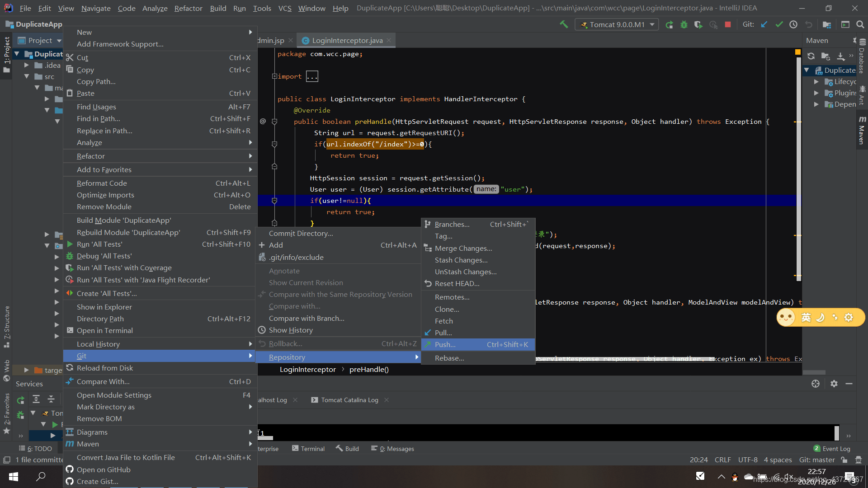The width and height of the screenshot is (868, 488).
Task: Click the taskbar search magnifier
Action: (x=41, y=477)
